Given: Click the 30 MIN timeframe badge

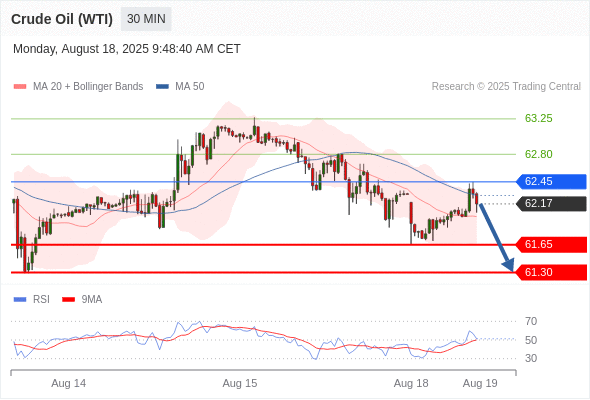Looking at the screenshot, I should coord(146,19).
